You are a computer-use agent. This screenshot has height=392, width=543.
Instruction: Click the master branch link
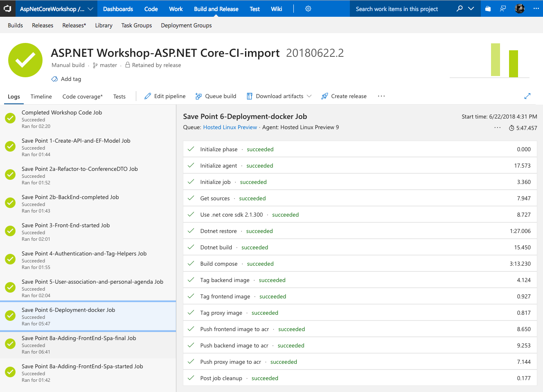[x=108, y=65]
